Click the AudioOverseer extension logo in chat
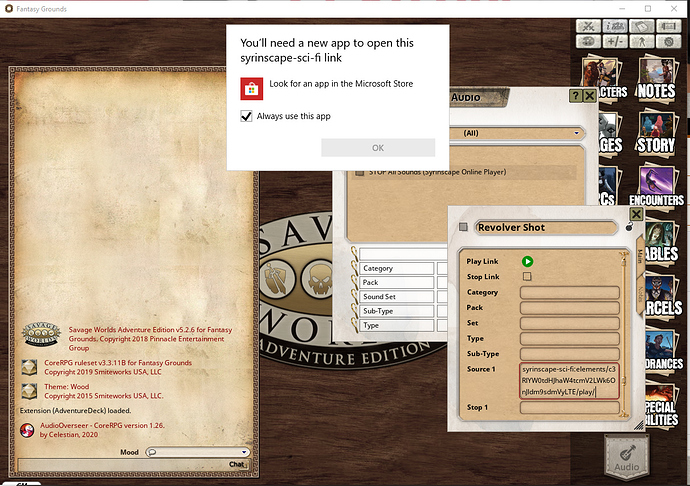 pos(27,430)
